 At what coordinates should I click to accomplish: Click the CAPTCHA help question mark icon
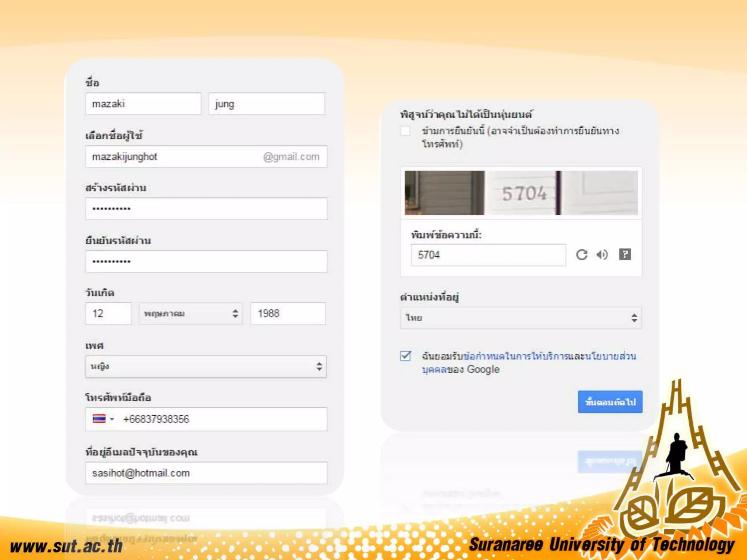pos(625,254)
